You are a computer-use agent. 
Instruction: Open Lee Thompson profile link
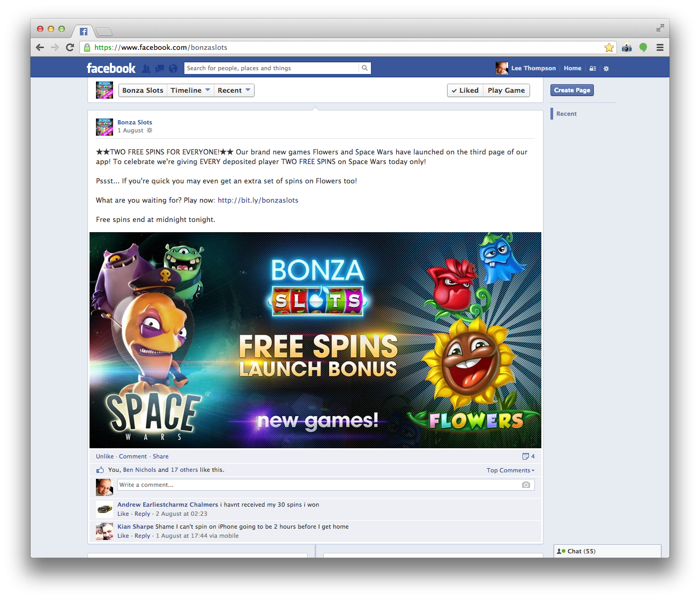click(x=533, y=68)
